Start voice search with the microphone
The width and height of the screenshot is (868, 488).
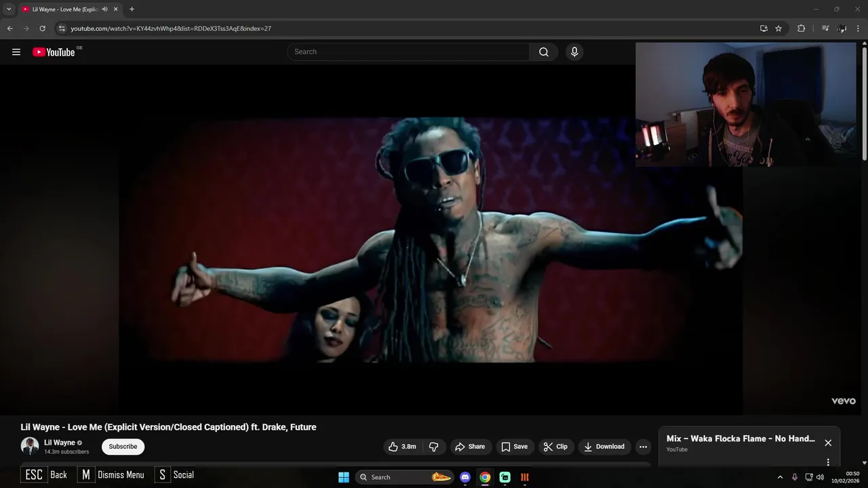point(574,52)
